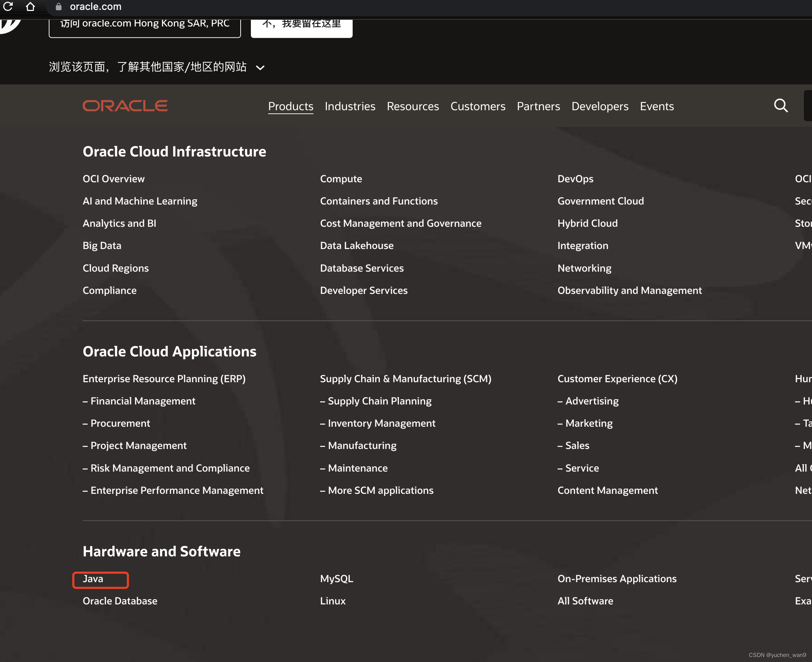Open the Products menu
812x662 pixels.
click(x=290, y=106)
